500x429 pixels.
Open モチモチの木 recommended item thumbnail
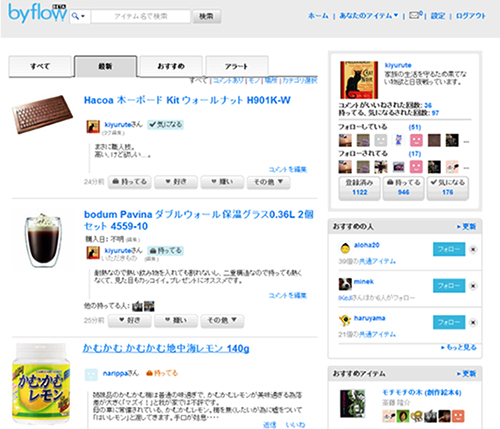[x=352, y=404]
